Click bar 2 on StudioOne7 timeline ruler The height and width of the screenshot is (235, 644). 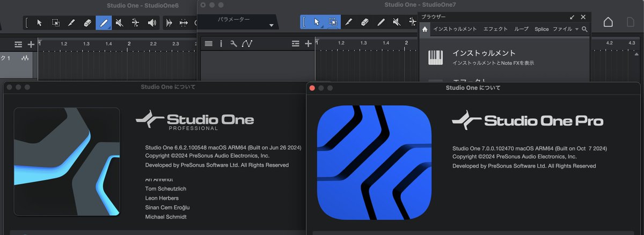coord(407,43)
